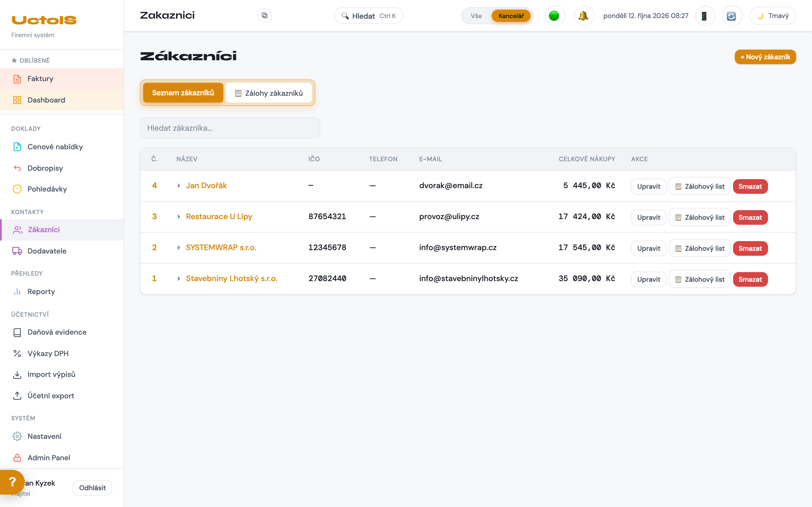Switch to the Tmavý dark theme
This screenshot has width=812, height=507.
[x=773, y=16]
